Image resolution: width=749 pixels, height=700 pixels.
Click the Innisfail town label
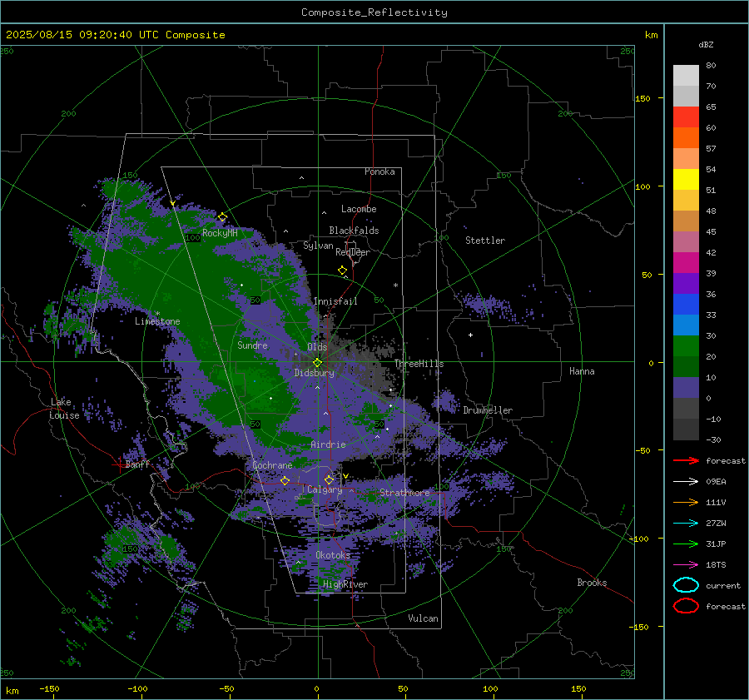tap(335, 301)
